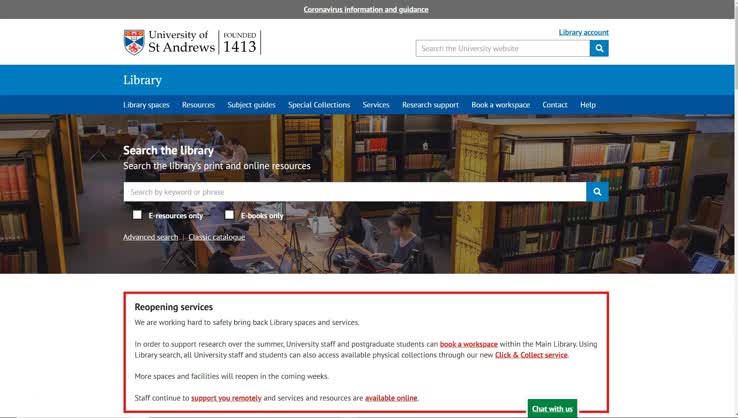Follow the Coronavirus information and guidance link
This screenshot has height=418, width=738.
(366, 9)
